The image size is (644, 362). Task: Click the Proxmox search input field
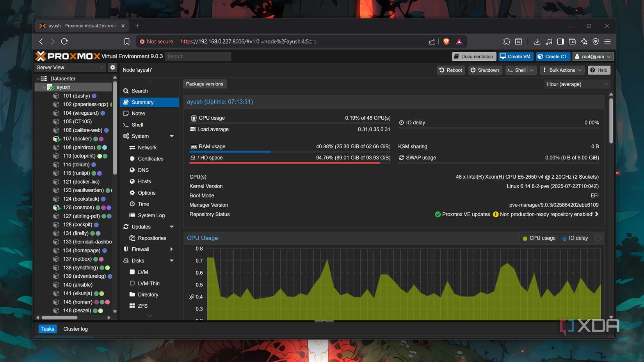pos(198,57)
